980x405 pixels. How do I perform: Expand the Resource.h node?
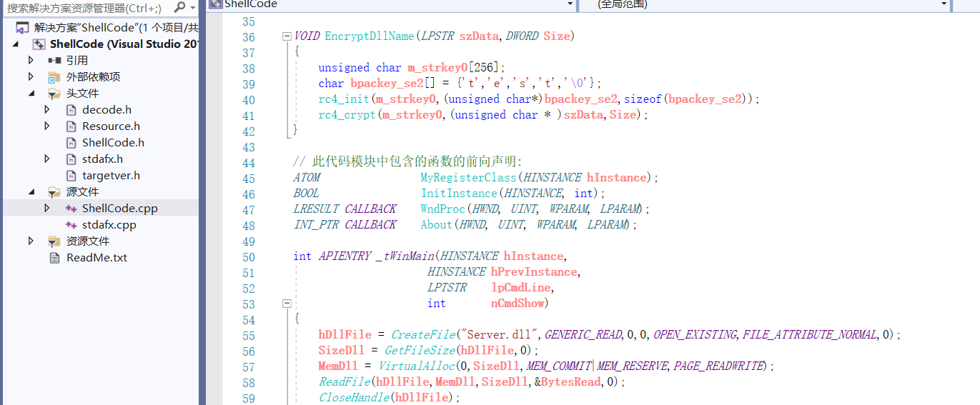click(x=47, y=126)
